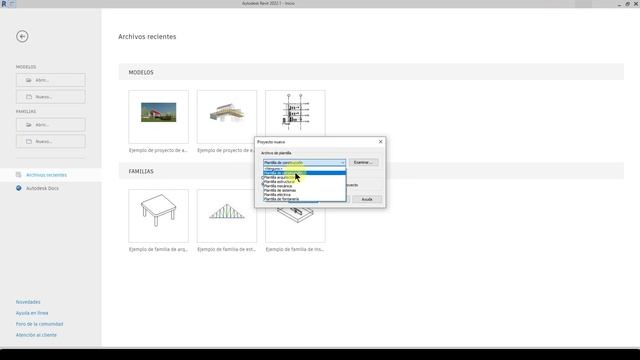The image size is (640, 360).
Task: Click Ayuda button in Proyecto nuevo dialog
Action: tap(367, 199)
